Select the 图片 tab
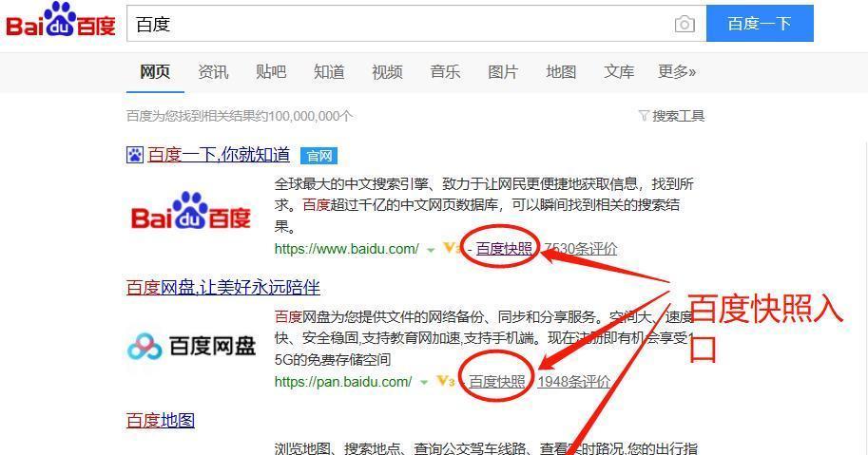The image size is (868, 455). click(503, 72)
